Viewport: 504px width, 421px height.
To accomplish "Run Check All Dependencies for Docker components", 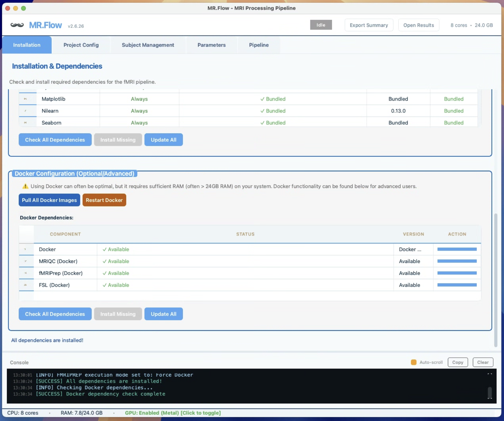I will (x=55, y=314).
